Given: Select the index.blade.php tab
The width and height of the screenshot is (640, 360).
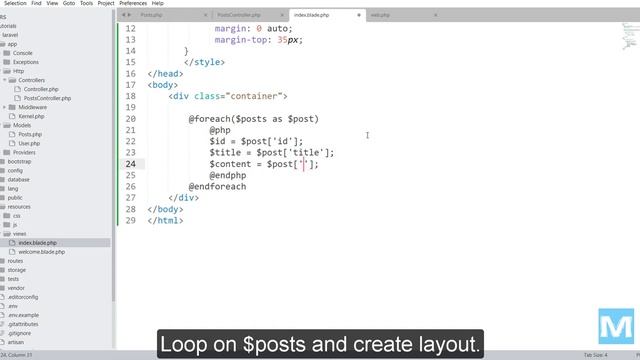Looking at the screenshot, I should 311,15.
